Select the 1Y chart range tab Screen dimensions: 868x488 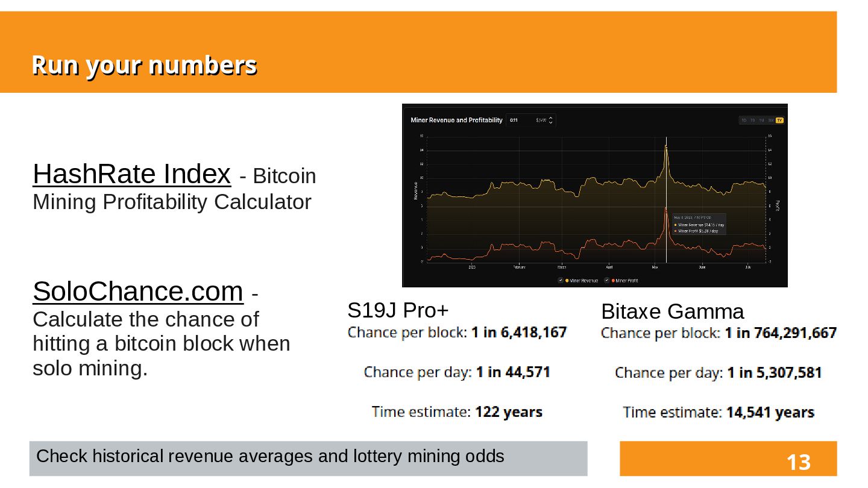(x=779, y=120)
